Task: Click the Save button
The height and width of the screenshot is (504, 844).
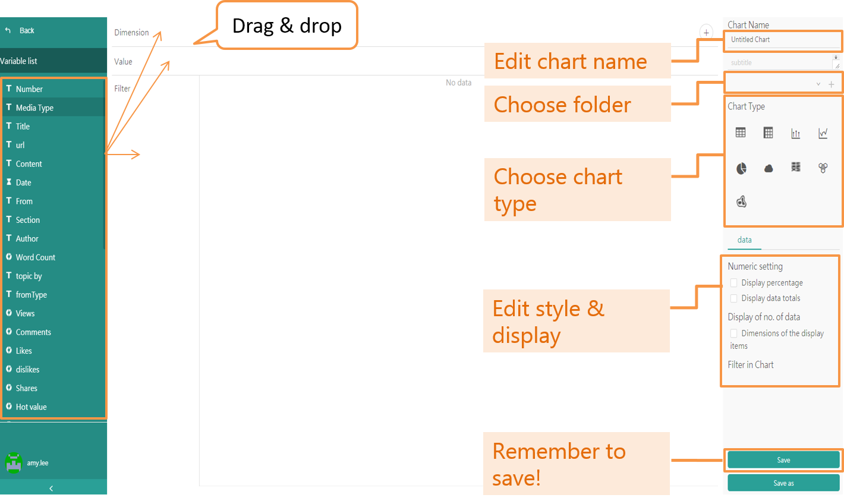Action: (783, 460)
